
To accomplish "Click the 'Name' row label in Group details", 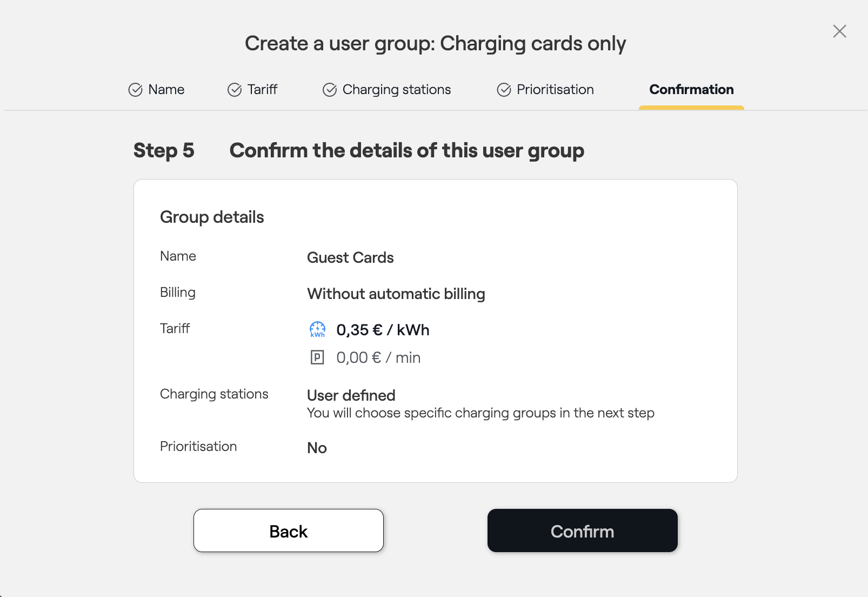I will click(178, 256).
